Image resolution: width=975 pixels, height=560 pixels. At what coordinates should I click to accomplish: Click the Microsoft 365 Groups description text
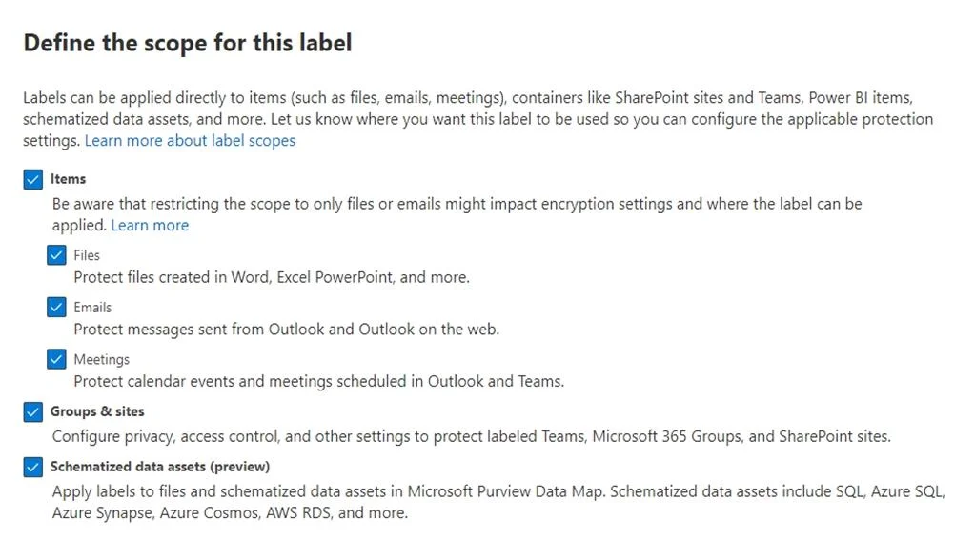[x=472, y=436]
